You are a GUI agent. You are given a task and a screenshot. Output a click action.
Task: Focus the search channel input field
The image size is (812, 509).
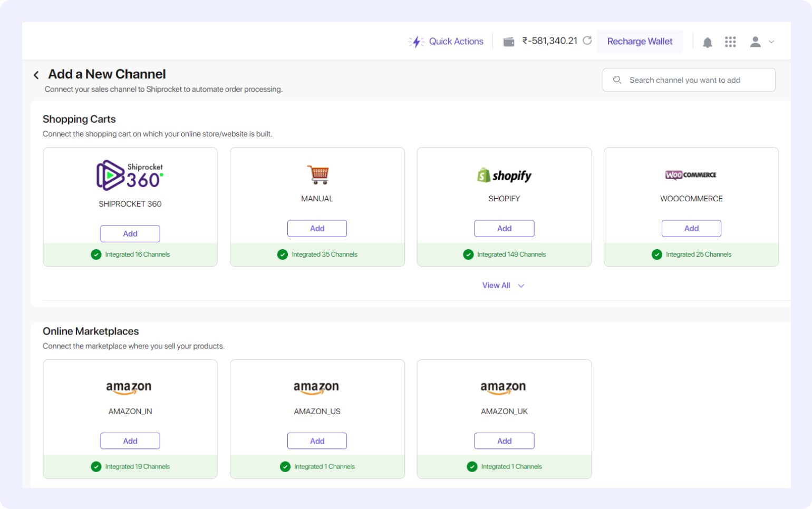pos(689,80)
